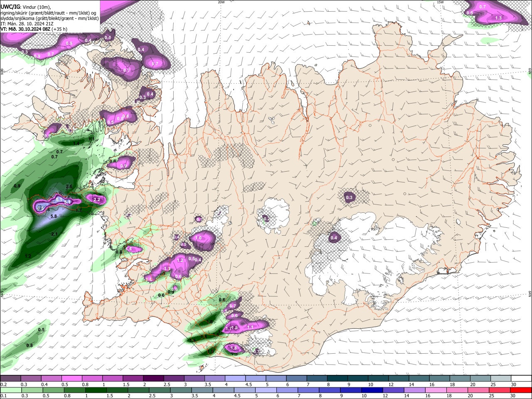532x399 pixels.
Task: Click the white 1.0 snow value label
Action: click(198, 238)
